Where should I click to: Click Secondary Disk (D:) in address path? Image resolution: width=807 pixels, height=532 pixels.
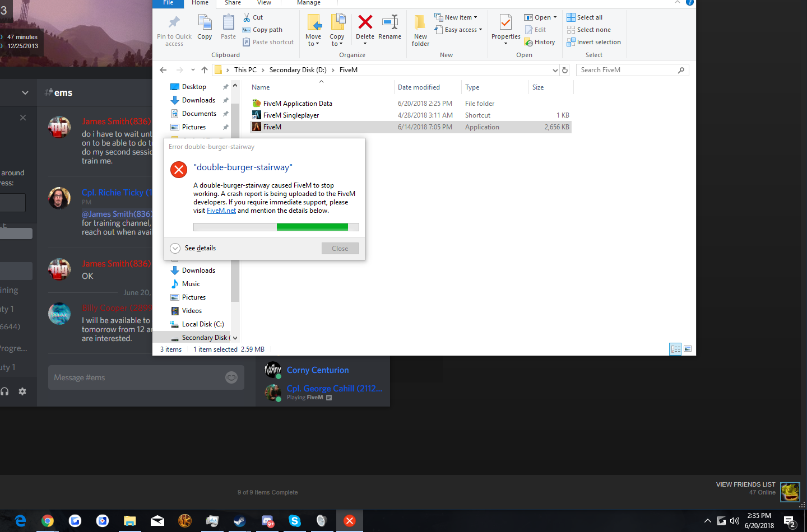pyautogui.click(x=298, y=70)
